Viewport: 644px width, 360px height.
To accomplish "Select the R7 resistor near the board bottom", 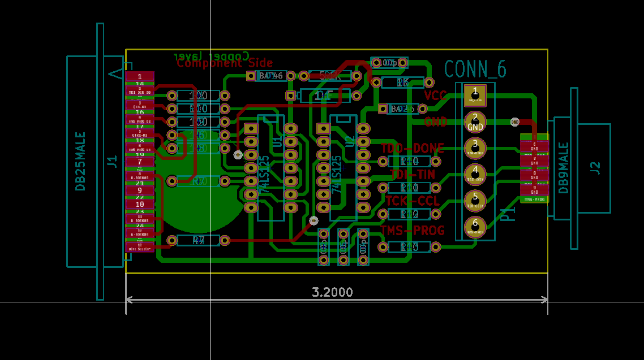I will (199, 240).
